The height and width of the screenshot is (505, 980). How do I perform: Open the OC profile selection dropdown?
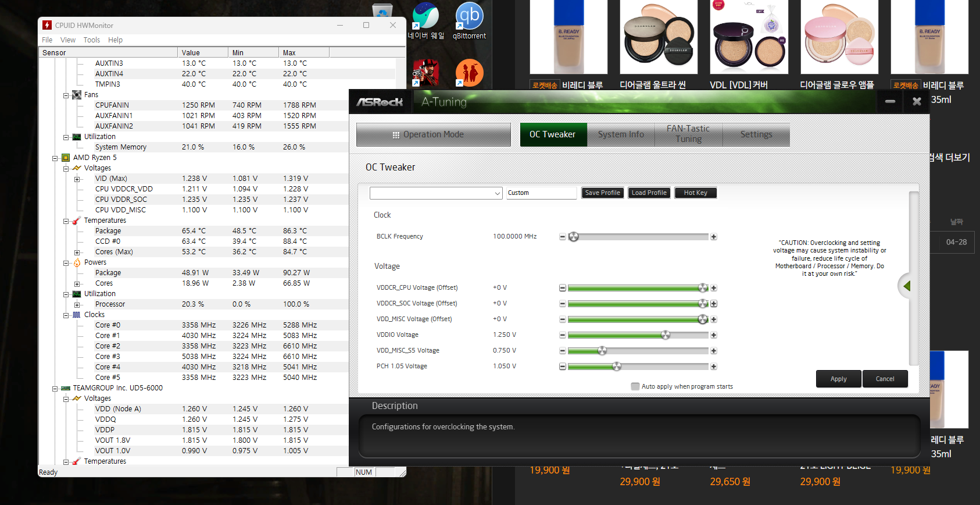tap(436, 193)
